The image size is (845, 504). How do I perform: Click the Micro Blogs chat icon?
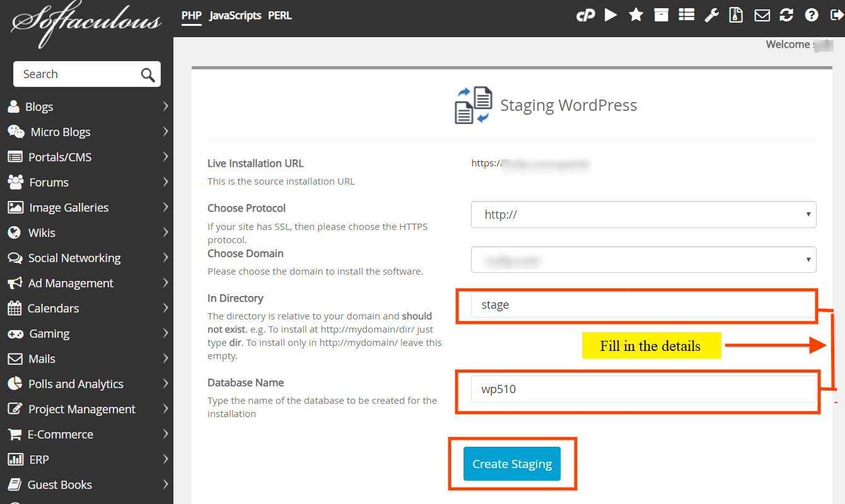click(x=16, y=132)
